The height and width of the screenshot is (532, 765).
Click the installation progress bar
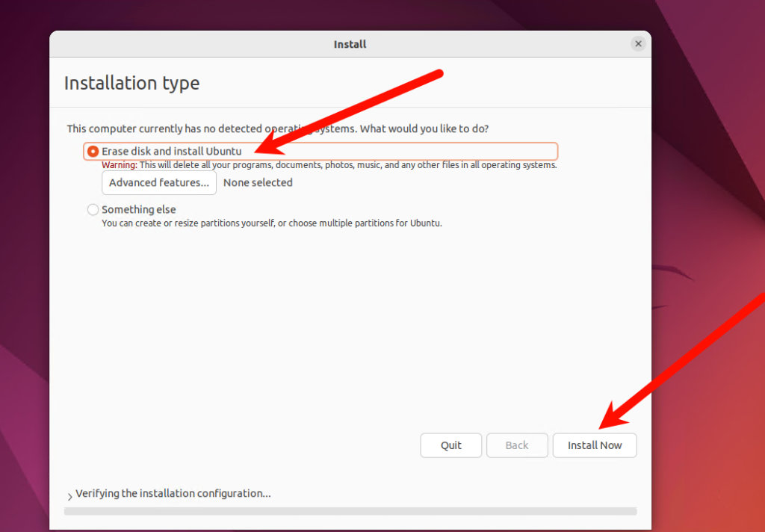(350, 511)
